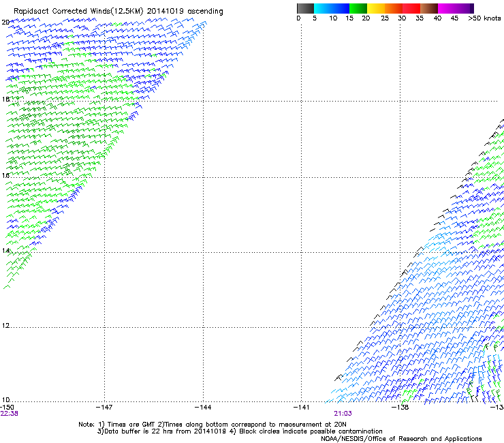The height and width of the screenshot is (443, 504).
Task: Select the green 15-20 knots color band
Action: pos(358,8)
